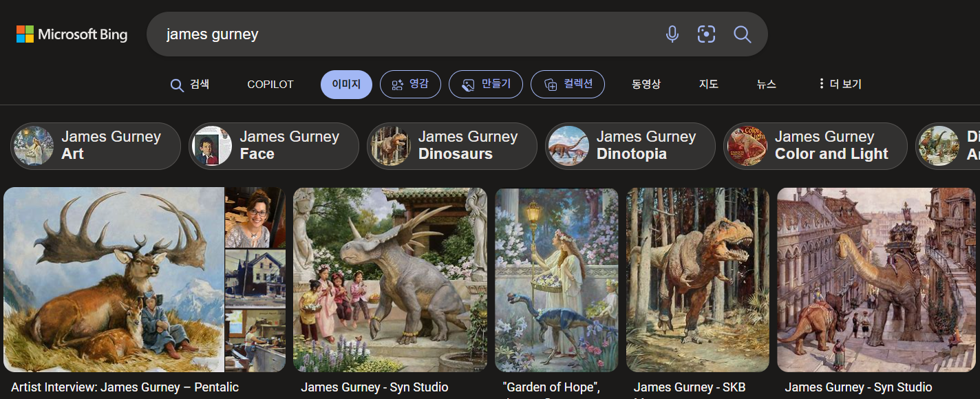
Task: Switch to the 뉴스 tab
Action: click(x=766, y=85)
